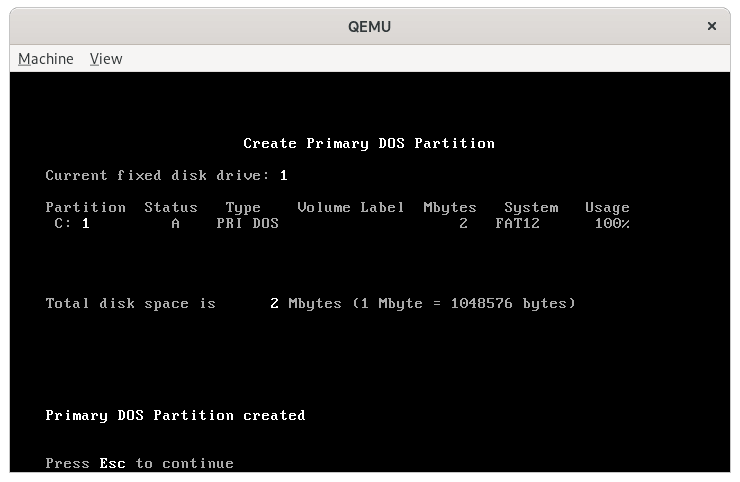
Task: Select the C: 1 partition entry
Action: [72, 224]
